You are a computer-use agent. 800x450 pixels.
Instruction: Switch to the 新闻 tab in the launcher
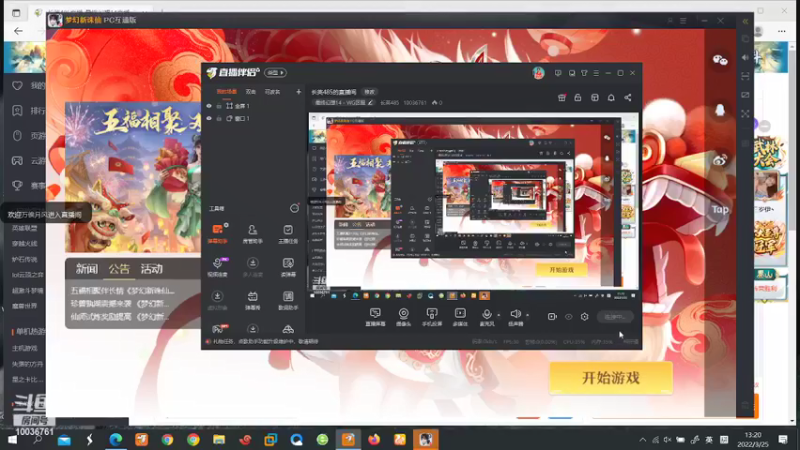coord(87,269)
